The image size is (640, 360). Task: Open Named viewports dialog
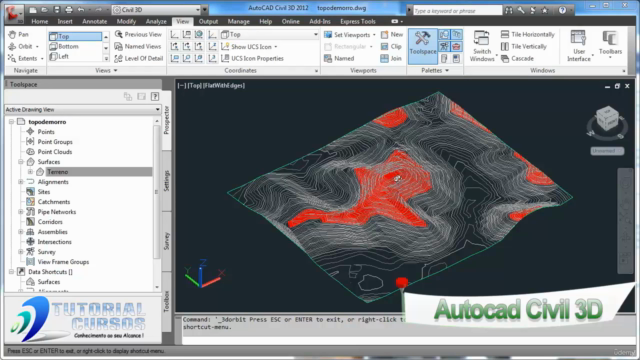coord(339,58)
